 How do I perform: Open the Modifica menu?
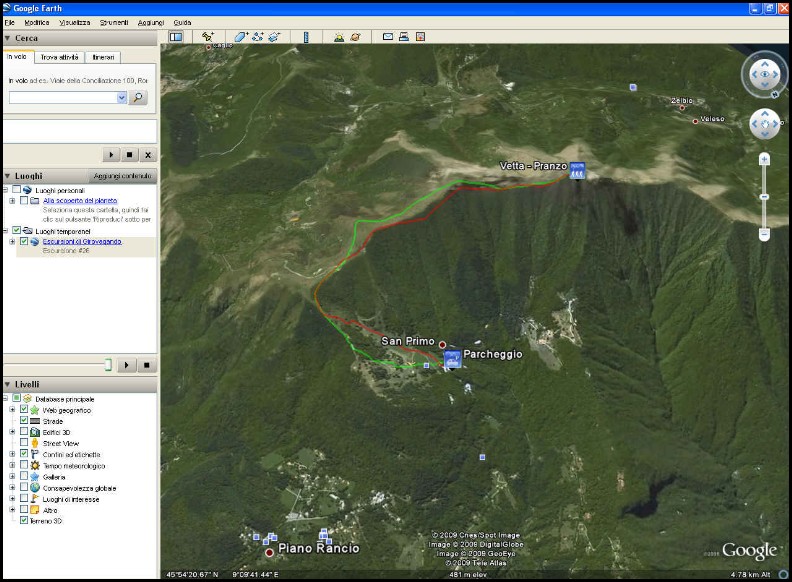[x=37, y=22]
